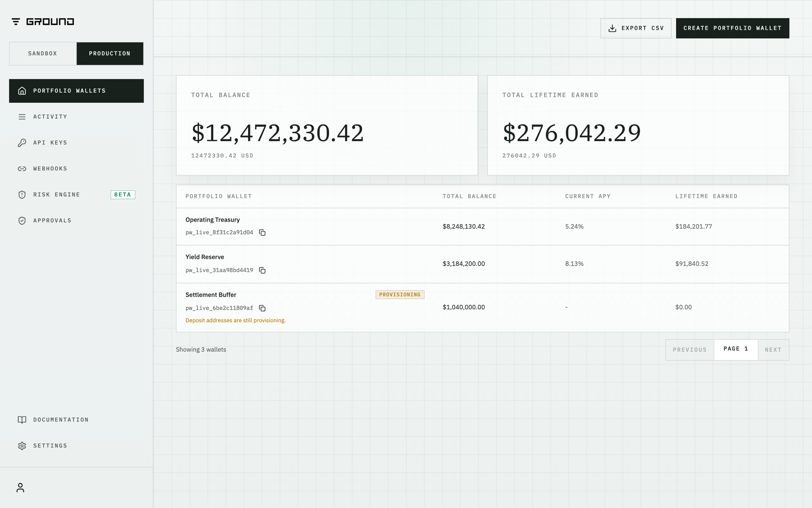The width and height of the screenshot is (812, 508).
Task: Open the Risk Engine page
Action: pyautogui.click(x=76, y=195)
